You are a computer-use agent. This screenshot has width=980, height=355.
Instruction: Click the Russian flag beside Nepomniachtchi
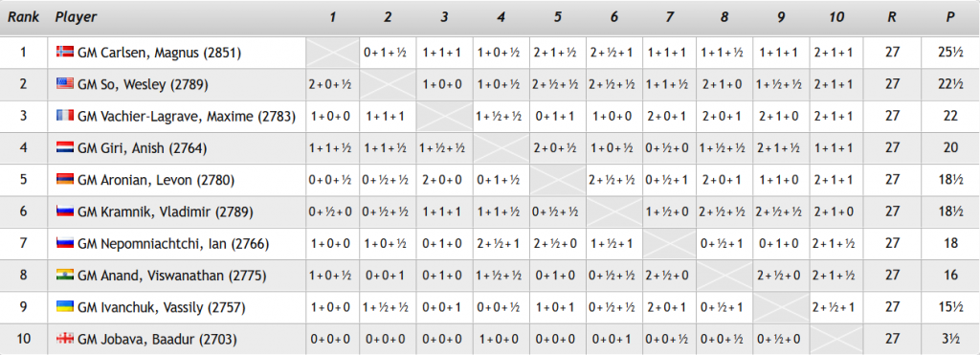65,243
